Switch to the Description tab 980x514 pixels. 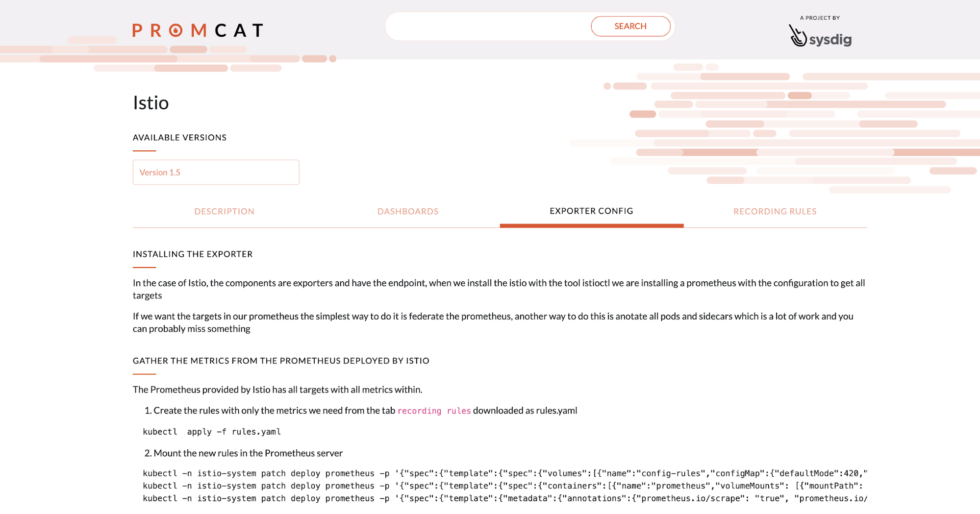[224, 211]
